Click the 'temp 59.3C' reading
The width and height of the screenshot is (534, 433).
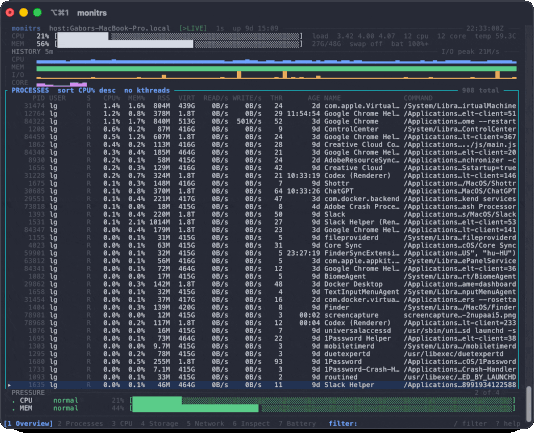click(495, 36)
